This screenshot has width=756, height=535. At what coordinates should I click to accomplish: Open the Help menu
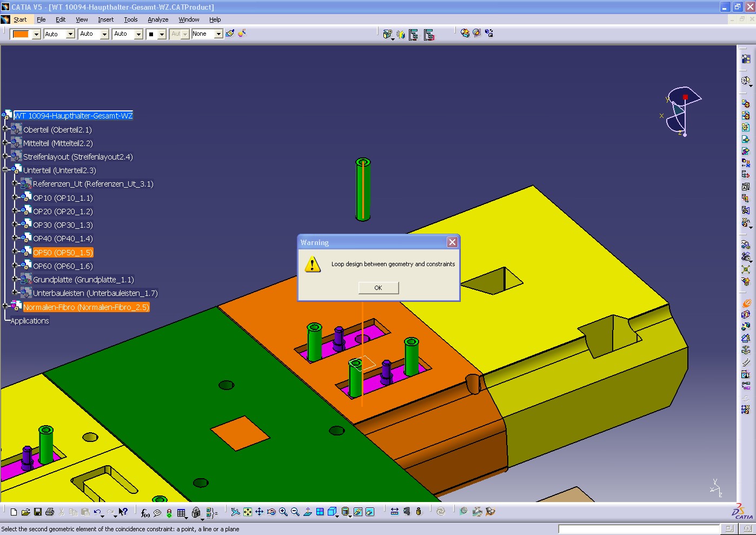(215, 19)
